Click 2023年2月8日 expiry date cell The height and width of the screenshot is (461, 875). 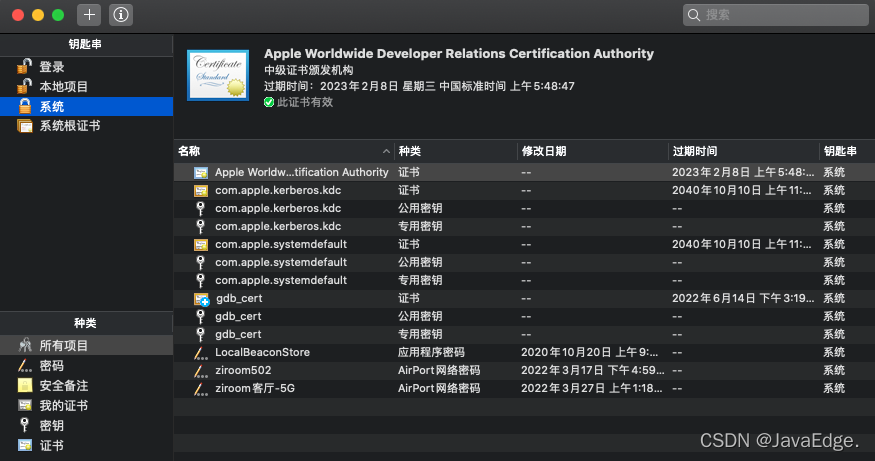coord(743,172)
